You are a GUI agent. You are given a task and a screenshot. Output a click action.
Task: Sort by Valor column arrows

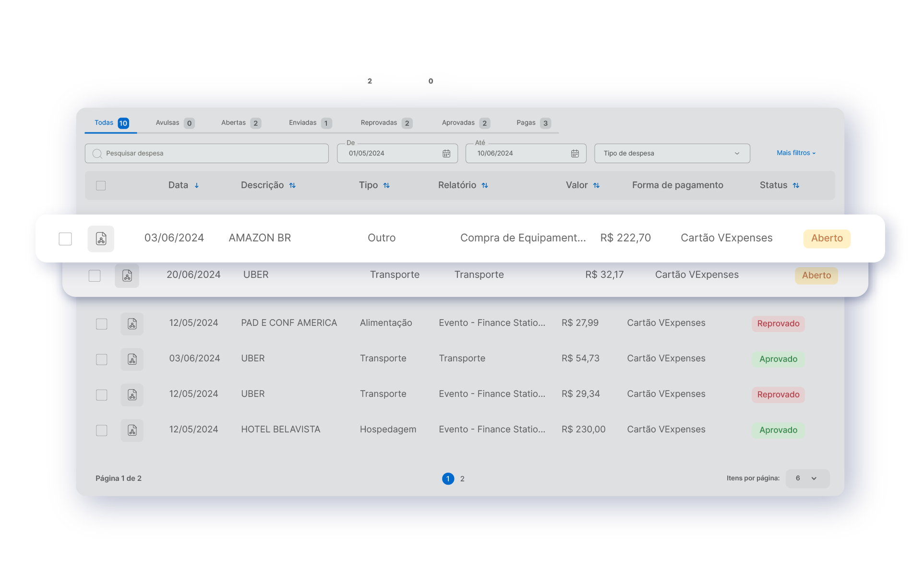click(596, 186)
